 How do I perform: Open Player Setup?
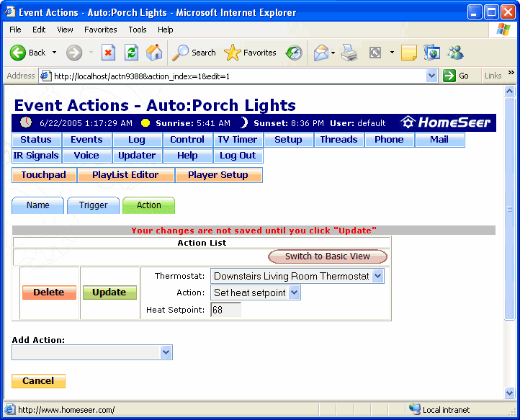pyautogui.click(x=218, y=175)
